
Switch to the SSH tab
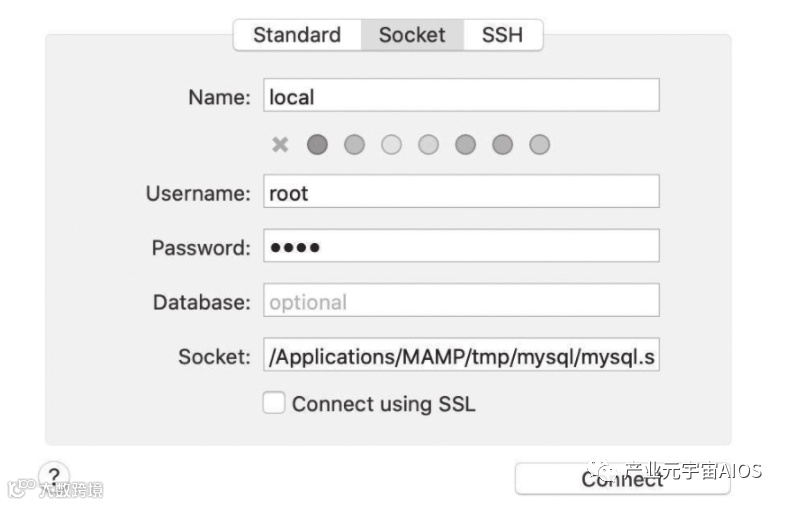coord(502,35)
